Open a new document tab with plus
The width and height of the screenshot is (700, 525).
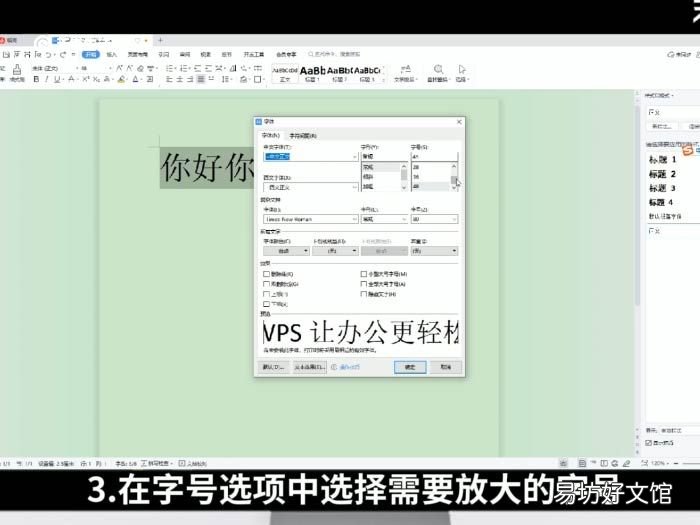(160, 40)
